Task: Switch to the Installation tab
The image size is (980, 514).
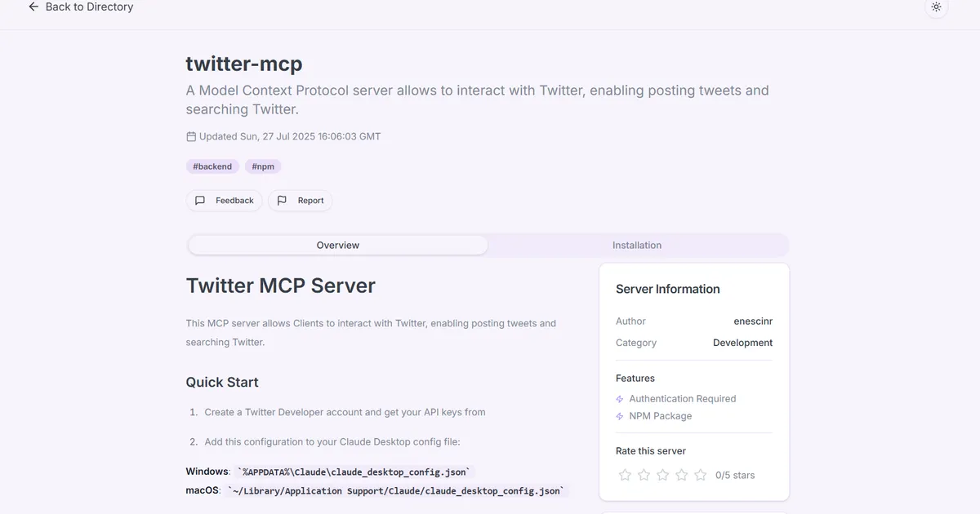Action: (637, 245)
